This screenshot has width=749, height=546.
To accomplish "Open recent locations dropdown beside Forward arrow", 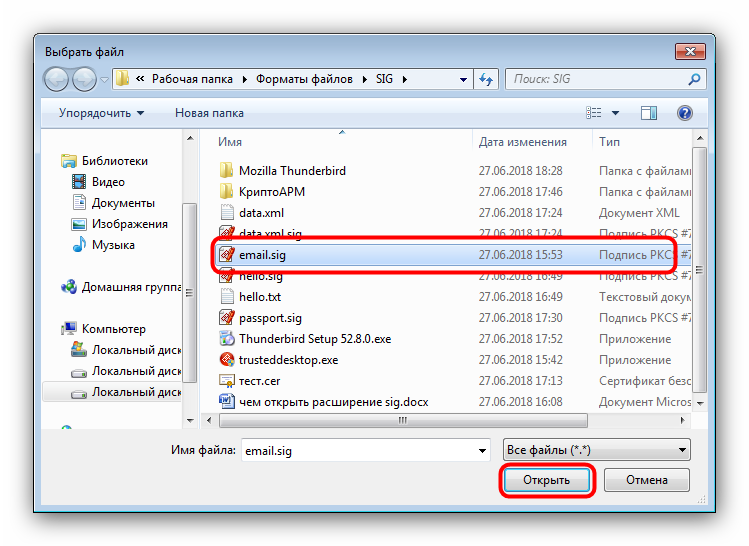I will click(104, 80).
